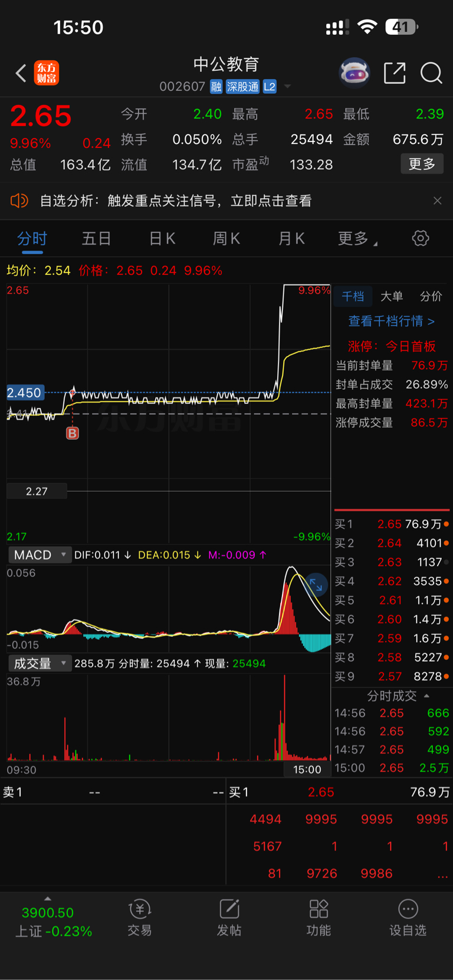Image resolution: width=453 pixels, height=980 pixels.
Task: Expand the index ticker up arrow
Action: pos(48,899)
